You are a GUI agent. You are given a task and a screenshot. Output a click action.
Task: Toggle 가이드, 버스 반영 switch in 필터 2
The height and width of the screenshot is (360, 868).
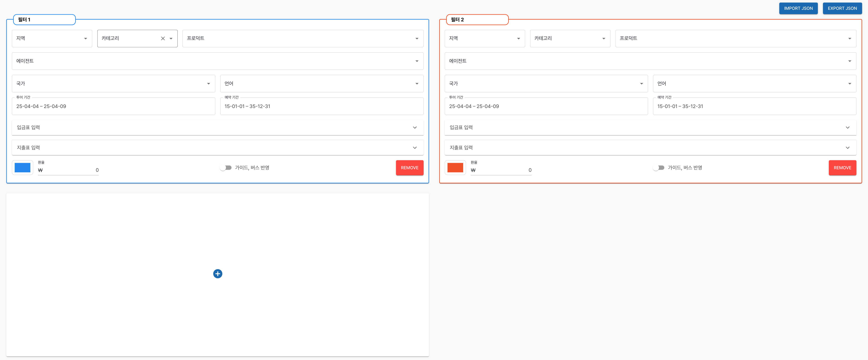point(658,168)
